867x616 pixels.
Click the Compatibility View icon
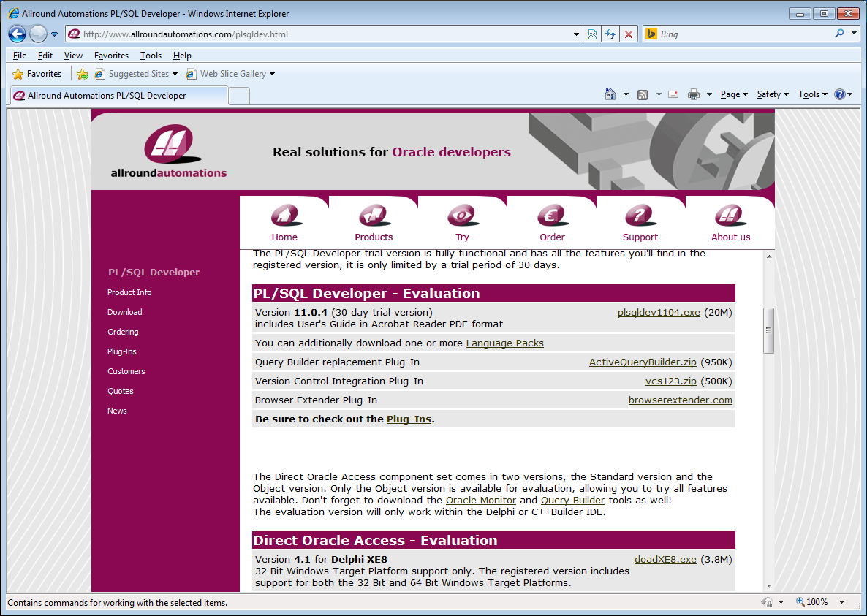(x=592, y=34)
